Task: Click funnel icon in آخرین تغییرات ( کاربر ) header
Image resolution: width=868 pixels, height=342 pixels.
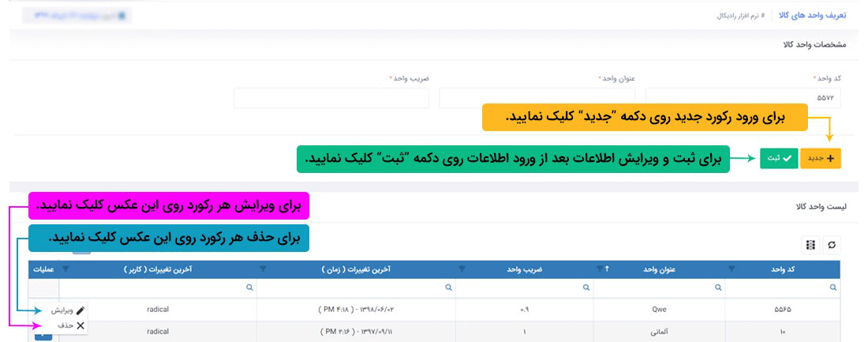Action: click(x=66, y=269)
